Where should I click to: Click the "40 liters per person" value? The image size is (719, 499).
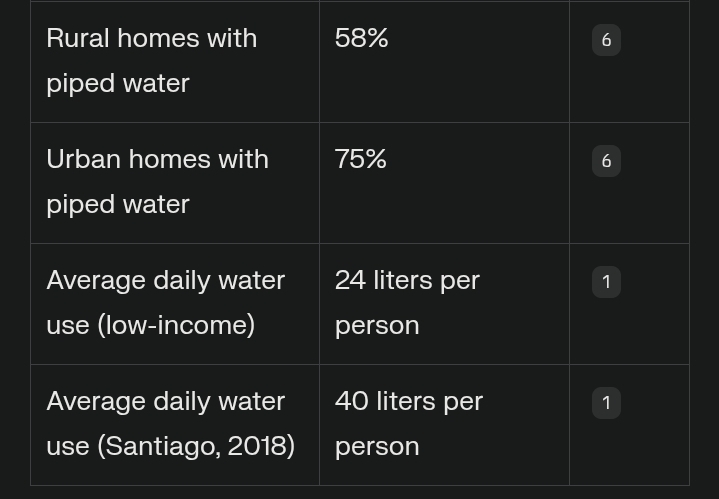click(x=409, y=423)
